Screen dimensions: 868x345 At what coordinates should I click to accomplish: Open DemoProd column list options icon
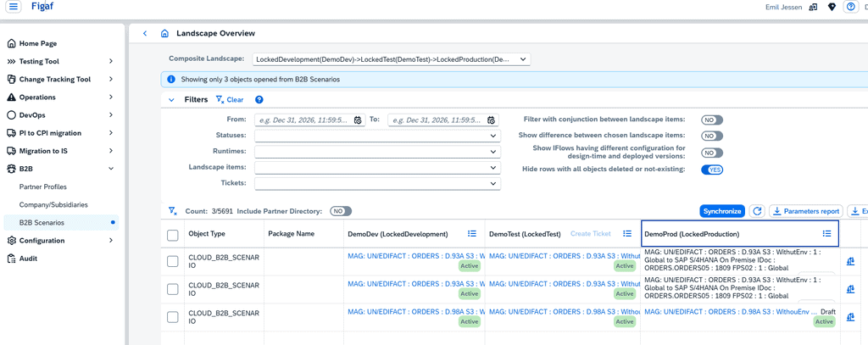(x=827, y=234)
